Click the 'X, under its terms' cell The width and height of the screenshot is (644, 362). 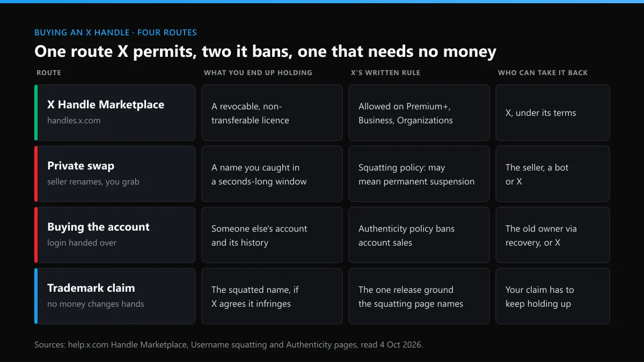(x=553, y=113)
